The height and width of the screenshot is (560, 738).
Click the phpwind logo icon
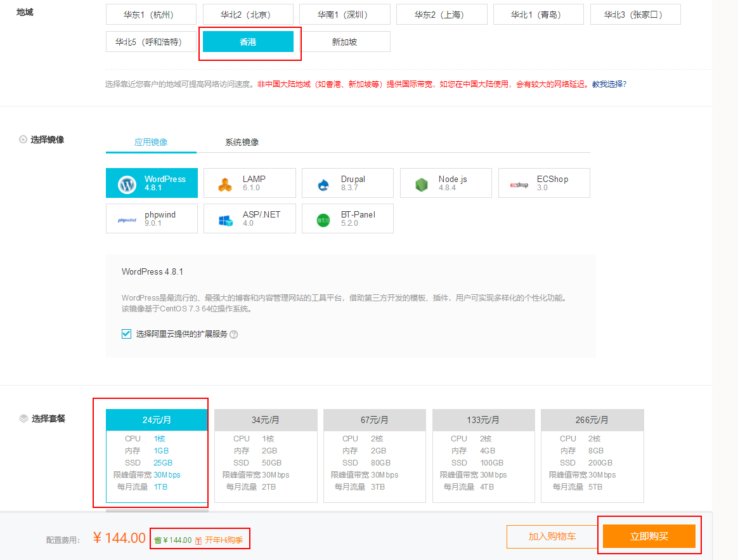click(x=127, y=220)
